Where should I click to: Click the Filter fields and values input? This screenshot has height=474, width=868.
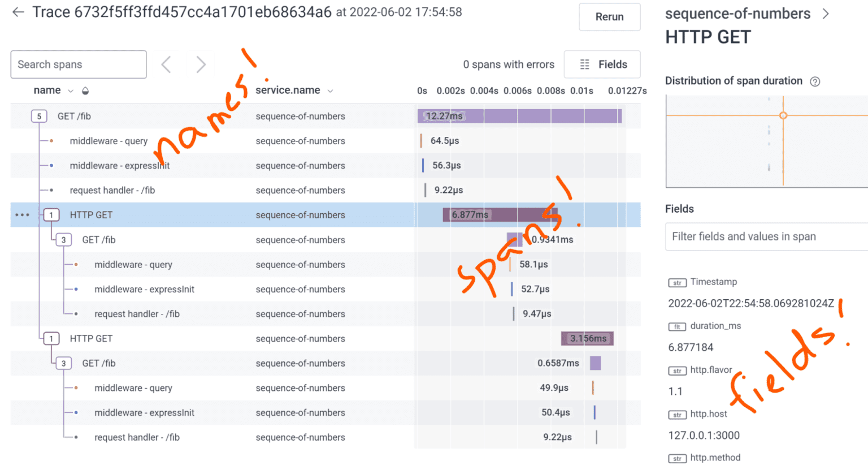point(766,236)
